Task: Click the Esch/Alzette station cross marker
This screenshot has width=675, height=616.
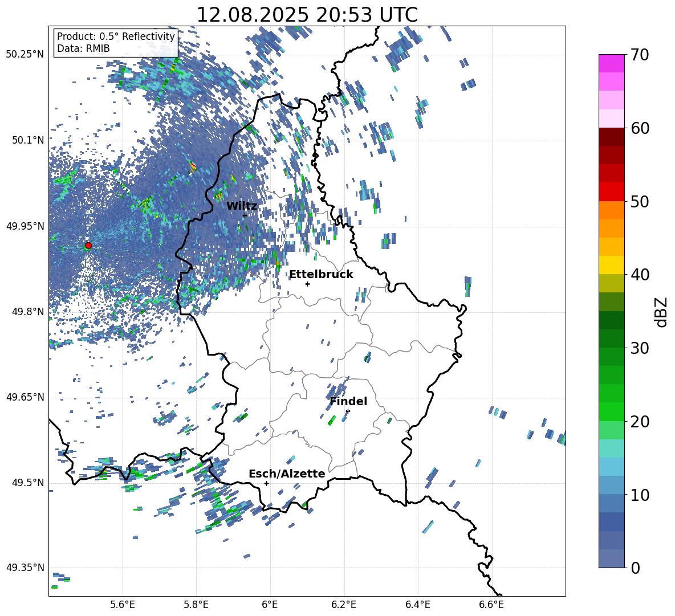Action: pyautogui.click(x=266, y=483)
